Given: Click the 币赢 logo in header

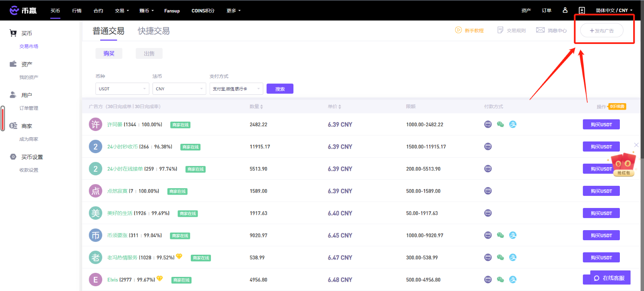Looking at the screenshot, I should 23,10.
